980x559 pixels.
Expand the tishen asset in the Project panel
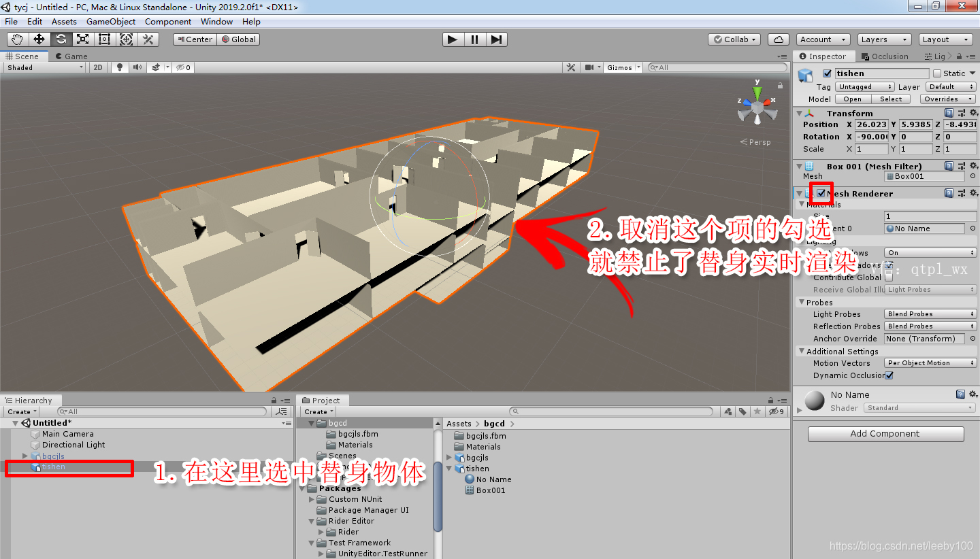448,468
